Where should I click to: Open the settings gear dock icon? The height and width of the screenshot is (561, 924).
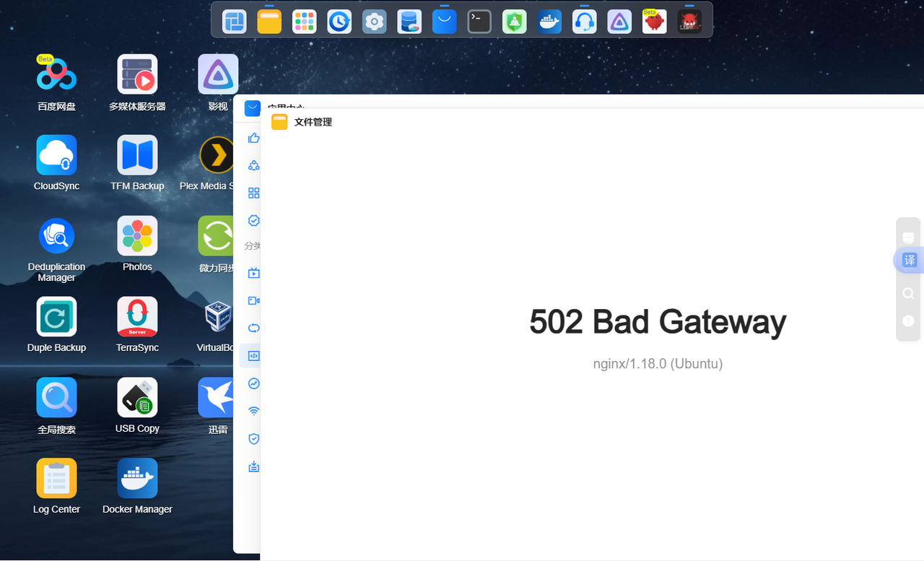tap(374, 22)
